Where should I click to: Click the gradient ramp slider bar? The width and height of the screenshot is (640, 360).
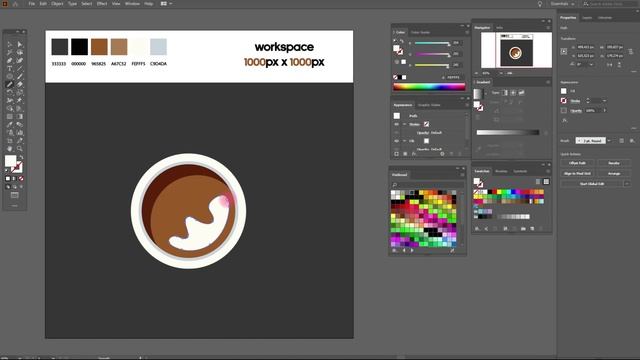click(x=508, y=132)
